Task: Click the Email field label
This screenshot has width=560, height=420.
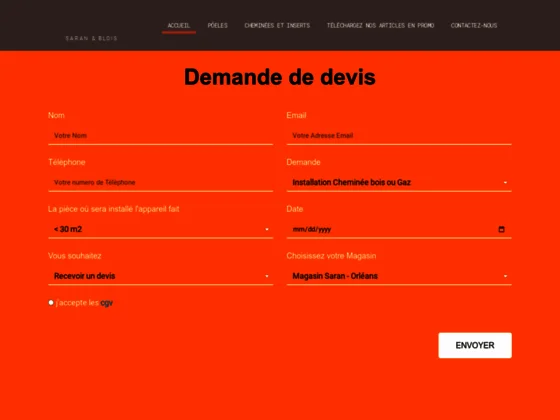Action: point(296,115)
